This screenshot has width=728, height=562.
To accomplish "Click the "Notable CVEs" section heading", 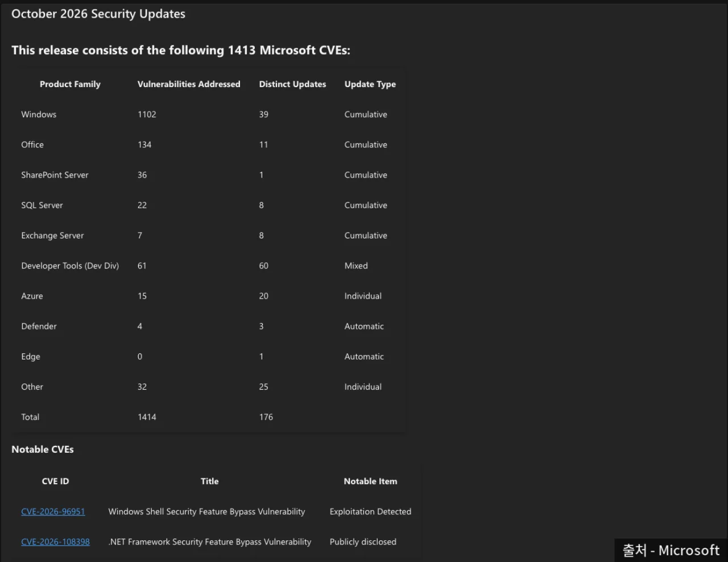I will 43,449.
